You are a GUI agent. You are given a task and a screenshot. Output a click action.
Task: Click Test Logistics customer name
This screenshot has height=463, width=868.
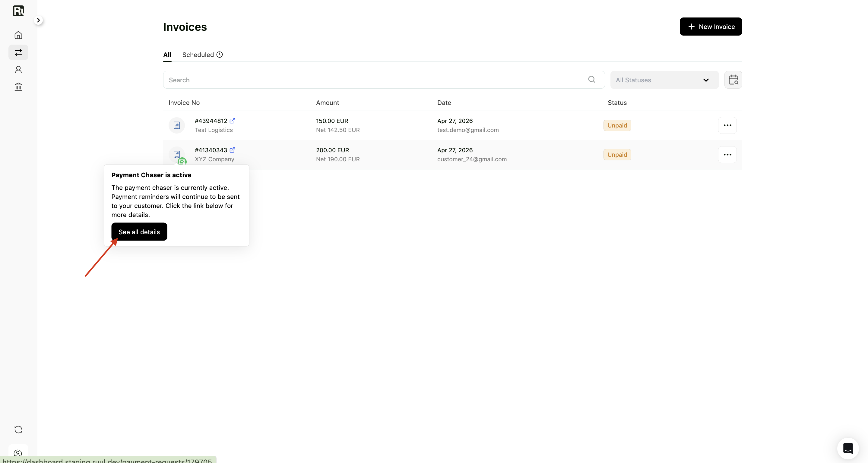coord(214,130)
